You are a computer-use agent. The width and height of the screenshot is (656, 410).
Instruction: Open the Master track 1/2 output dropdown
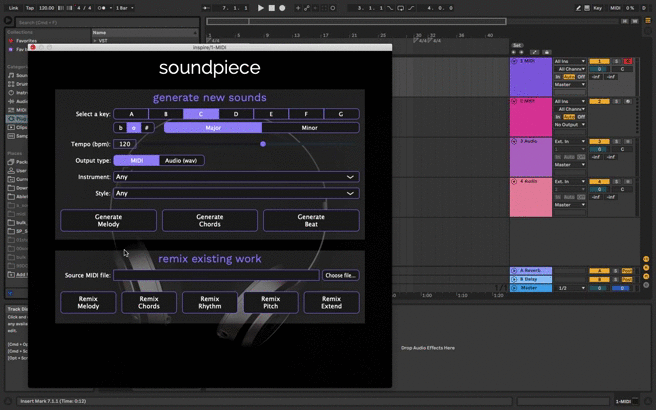(571, 288)
